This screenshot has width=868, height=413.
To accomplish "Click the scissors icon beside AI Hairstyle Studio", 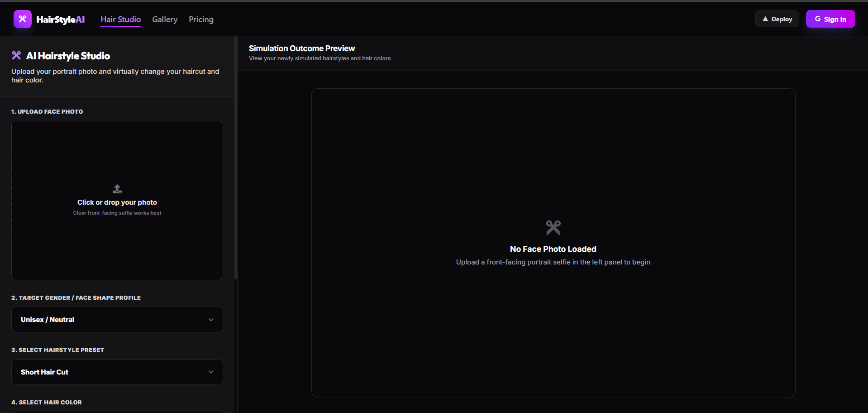I will coord(16,55).
